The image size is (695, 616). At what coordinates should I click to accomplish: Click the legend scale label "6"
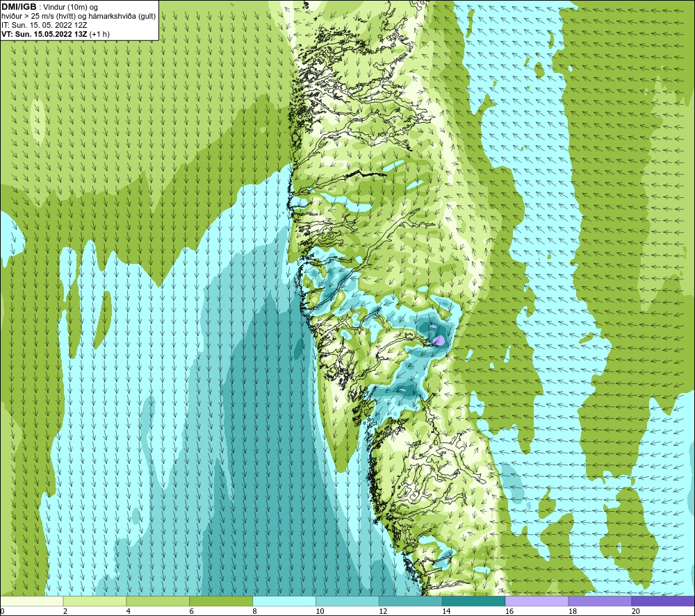tap(192, 612)
